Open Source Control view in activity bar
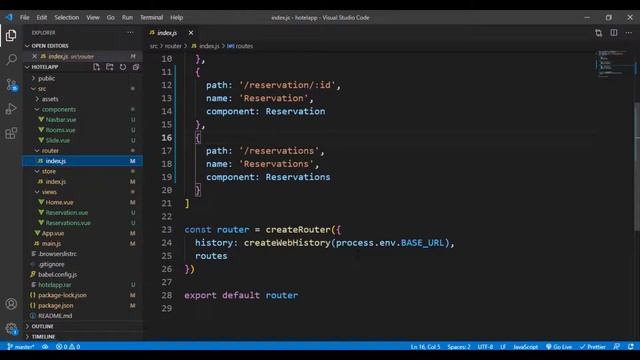Viewport: 640px width, 360px height. 11,85
